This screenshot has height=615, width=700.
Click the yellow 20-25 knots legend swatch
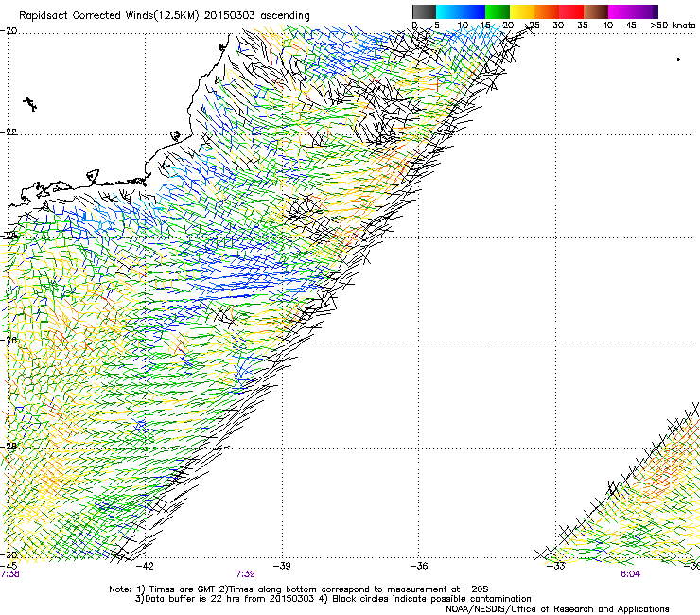(x=522, y=11)
